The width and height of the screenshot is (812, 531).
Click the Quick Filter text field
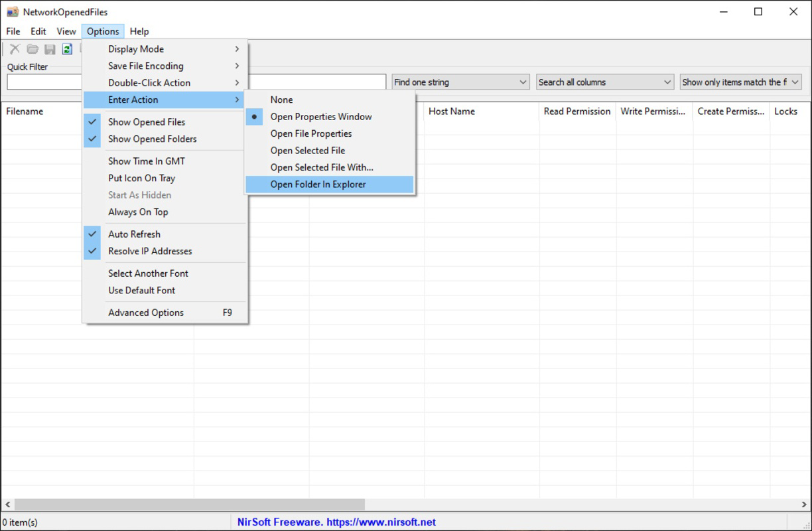(196, 82)
